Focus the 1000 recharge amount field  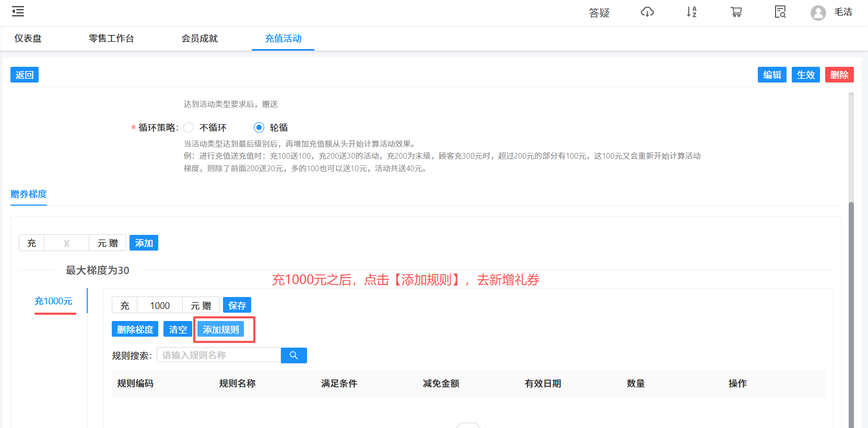click(160, 305)
